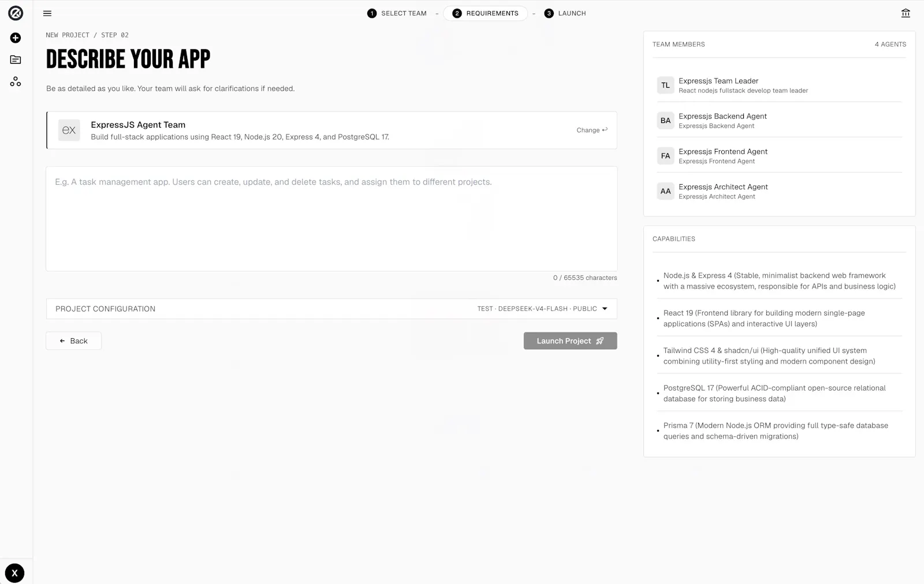Click the Change team link
This screenshot has height=584, width=924.
[x=592, y=130]
